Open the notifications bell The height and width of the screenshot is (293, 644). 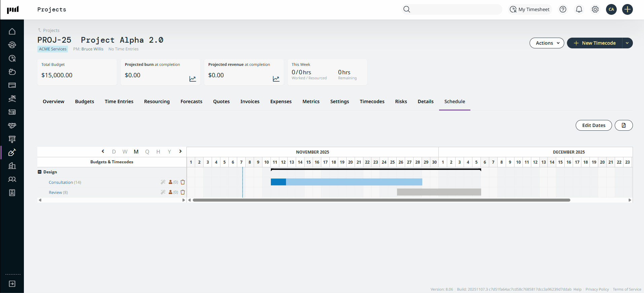tap(579, 9)
